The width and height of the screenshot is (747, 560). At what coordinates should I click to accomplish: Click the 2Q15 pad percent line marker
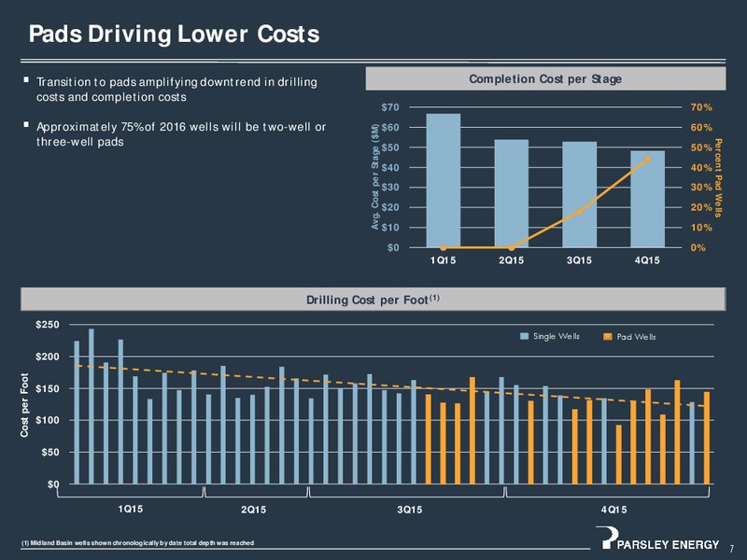click(x=512, y=247)
